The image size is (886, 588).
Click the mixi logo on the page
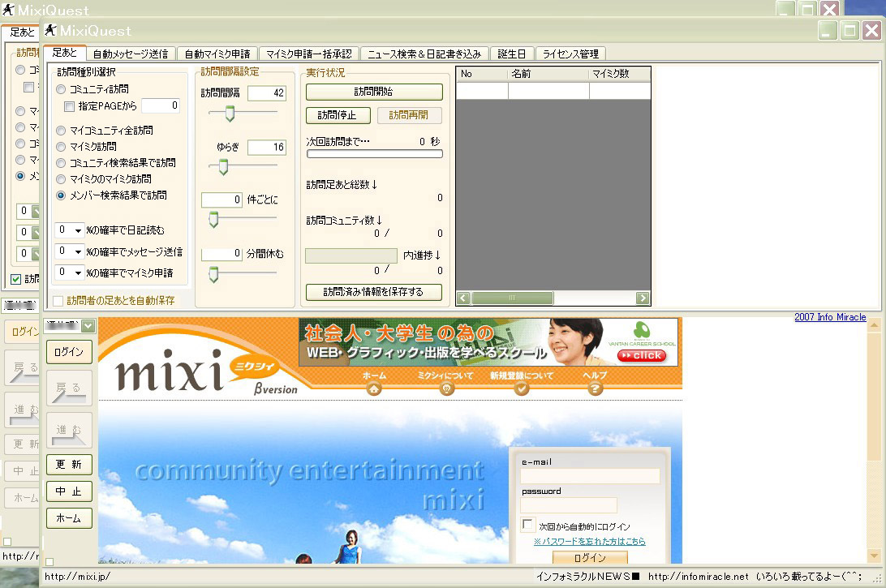coord(170,370)
